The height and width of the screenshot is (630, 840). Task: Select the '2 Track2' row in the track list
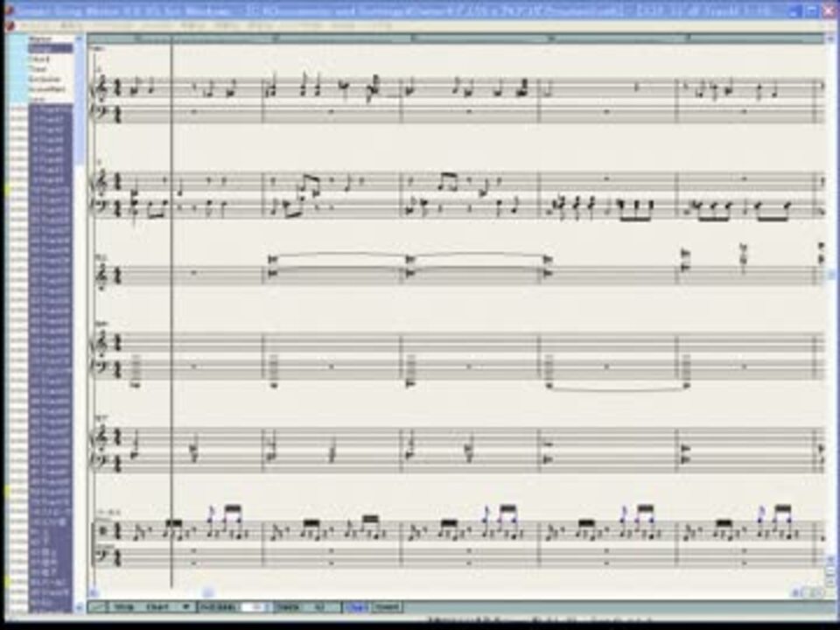tap(50, 120)
